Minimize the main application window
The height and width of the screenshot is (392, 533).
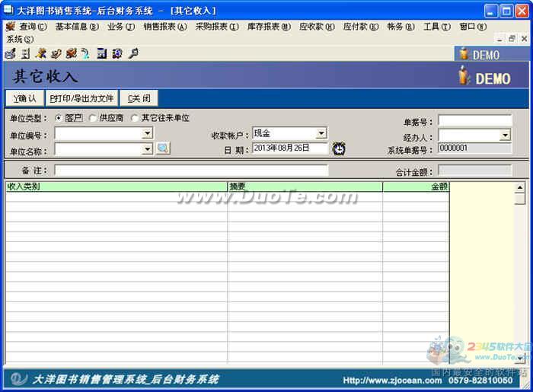tap(490, 11)
